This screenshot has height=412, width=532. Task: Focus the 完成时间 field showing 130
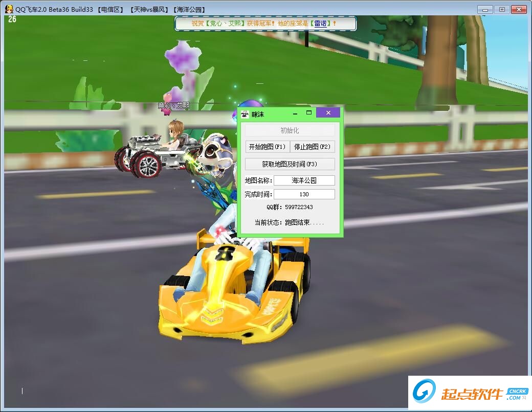click(304, 194)
